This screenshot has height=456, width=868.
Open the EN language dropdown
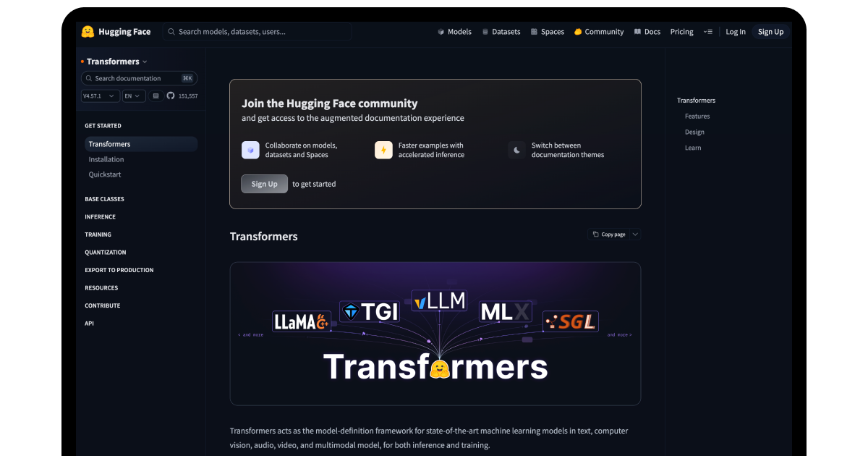134,96
